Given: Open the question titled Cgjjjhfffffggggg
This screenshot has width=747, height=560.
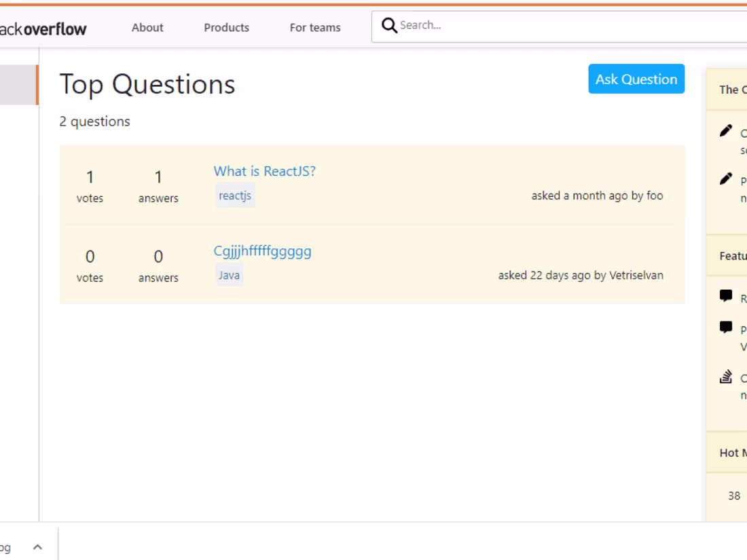Looking at the screenshot, I should 263,250.
